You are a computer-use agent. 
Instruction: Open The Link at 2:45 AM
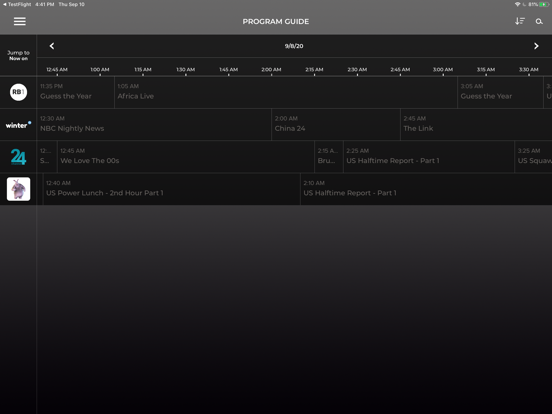click(476, 125)
